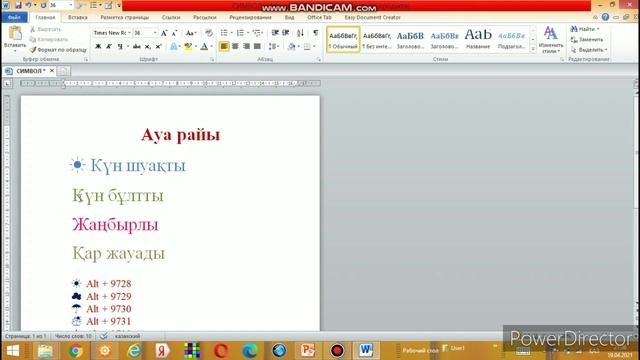The height and width of the screenshot is (360, 640).
Task: Open the line spacing dropdown
Action: tap(274, 47)
